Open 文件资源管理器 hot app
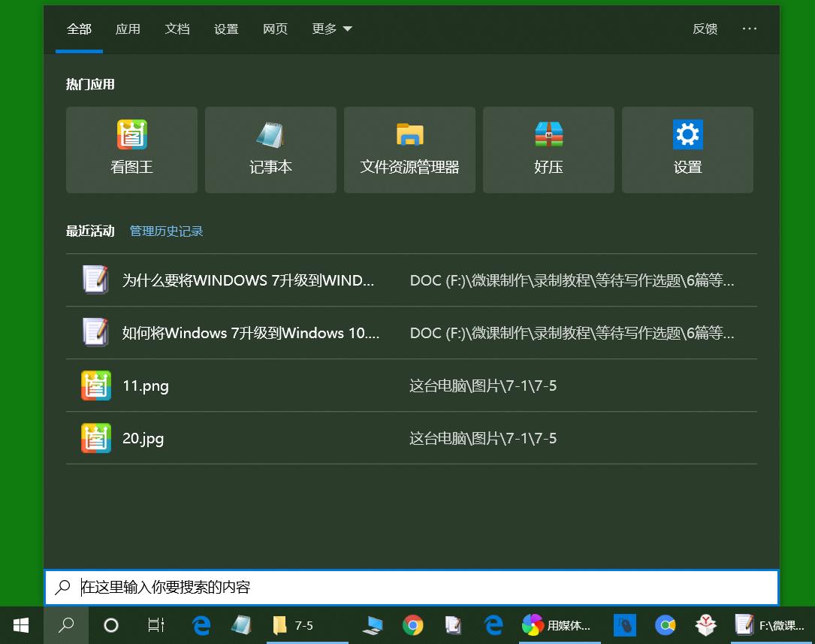Image resolution: width=815 pixels, height=644 pixels. click(x=409, y=150)
